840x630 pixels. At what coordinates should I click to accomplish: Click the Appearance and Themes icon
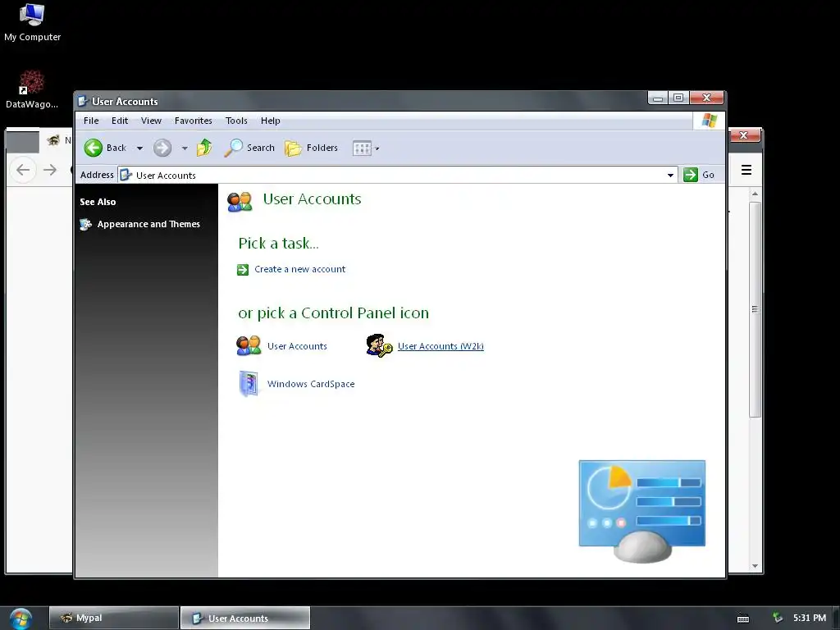tap(85, 225)
